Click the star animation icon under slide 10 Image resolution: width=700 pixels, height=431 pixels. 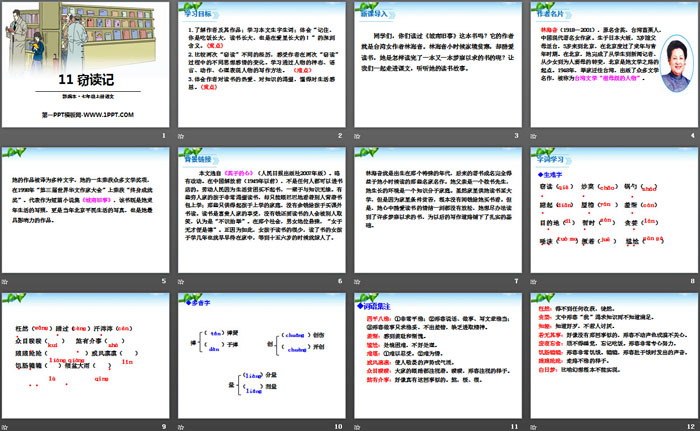click(183, 424)
